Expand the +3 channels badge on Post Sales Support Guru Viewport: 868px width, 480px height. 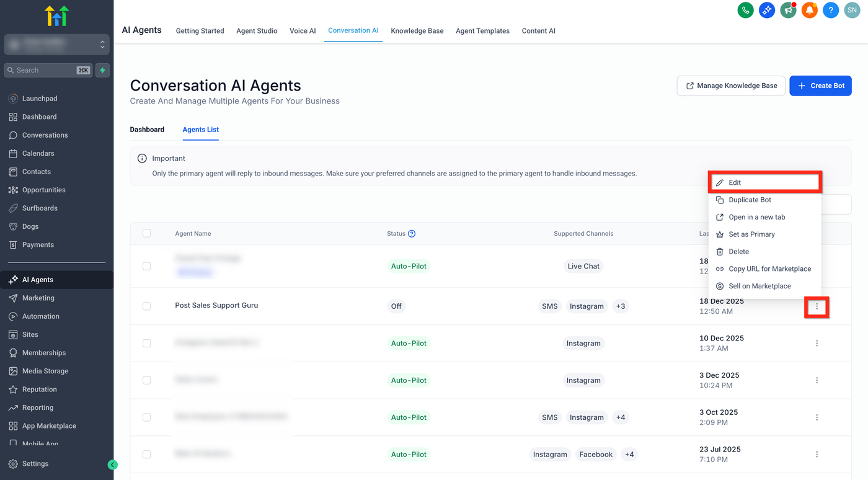pos(621,306)
